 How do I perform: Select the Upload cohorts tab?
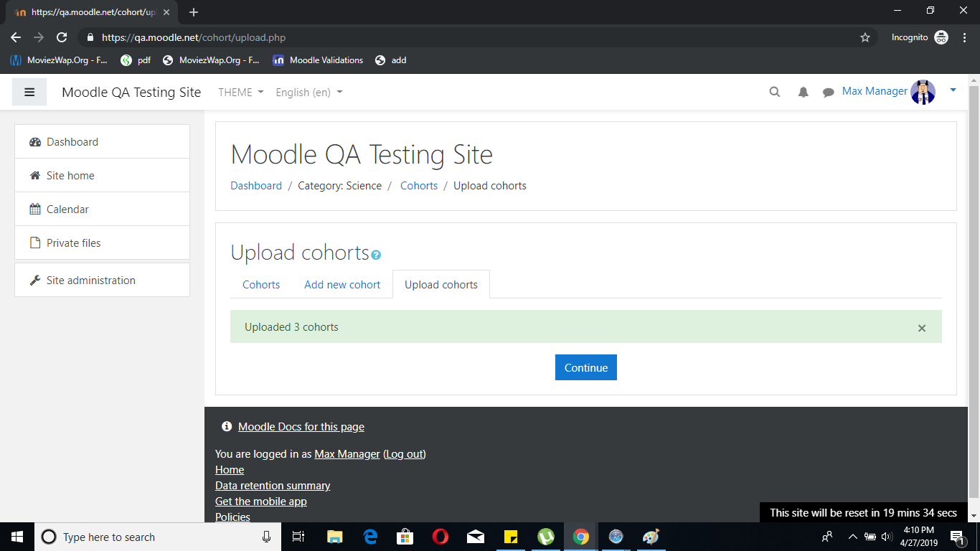point(441,284)
